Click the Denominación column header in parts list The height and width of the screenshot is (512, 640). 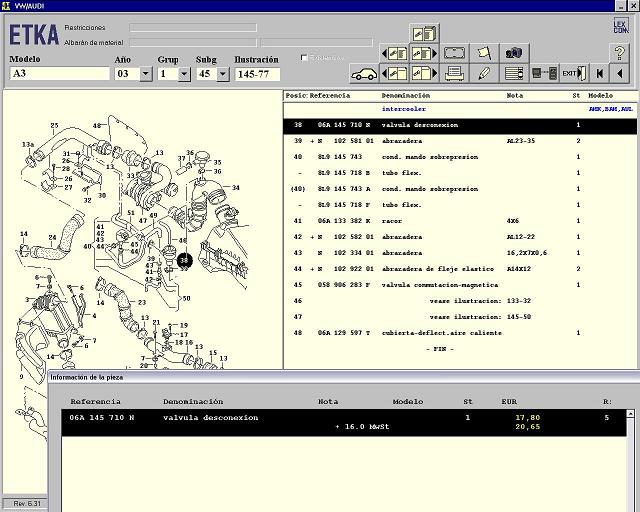pos(406,96)
